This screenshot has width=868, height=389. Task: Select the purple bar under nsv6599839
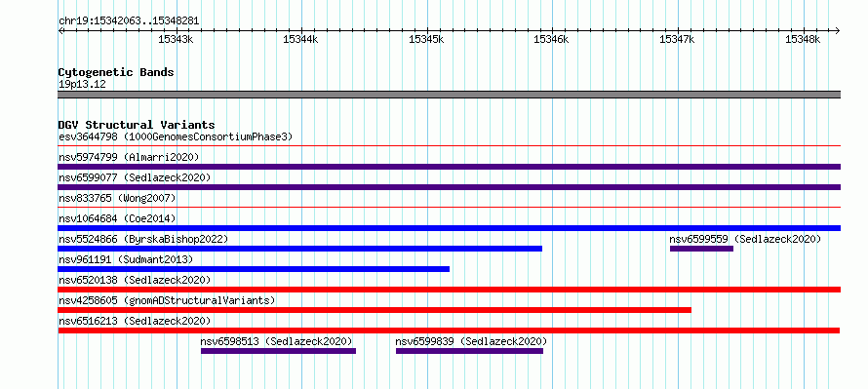[469, 351]
